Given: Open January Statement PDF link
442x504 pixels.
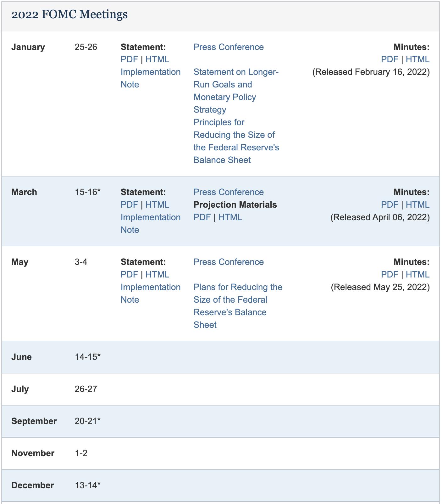Looking at the screenshot, I should (129, 59).
